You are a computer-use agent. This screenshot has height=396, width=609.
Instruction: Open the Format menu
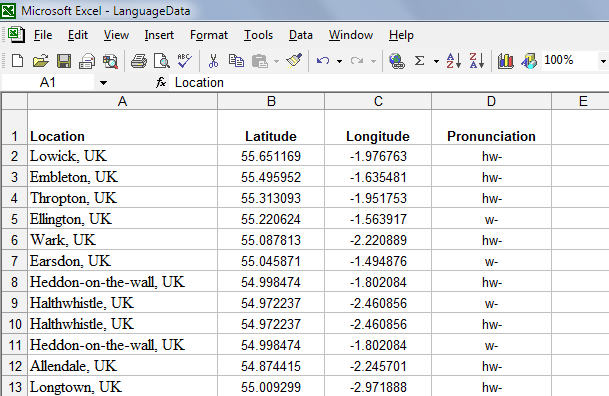click(209, 35)
